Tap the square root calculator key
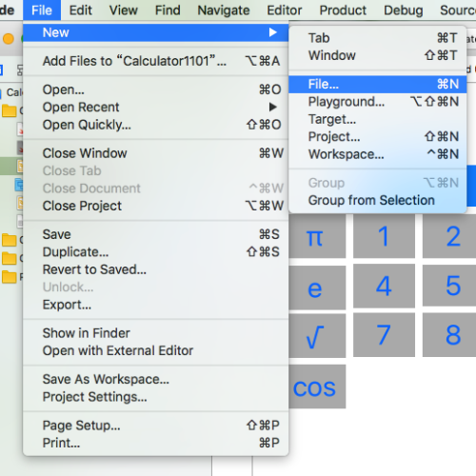Image resolution: width=476 pixels, height=476 pixels. [x=317, y=335]
